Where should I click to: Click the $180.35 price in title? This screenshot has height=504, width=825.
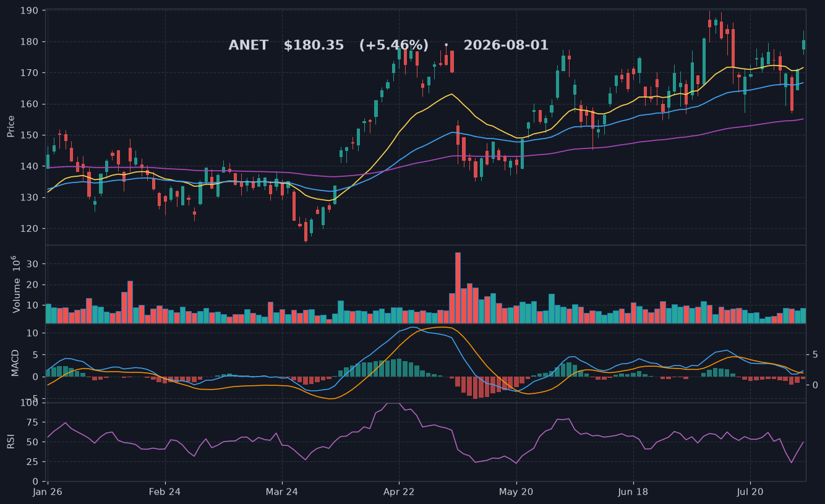click(x=314, y=45)
